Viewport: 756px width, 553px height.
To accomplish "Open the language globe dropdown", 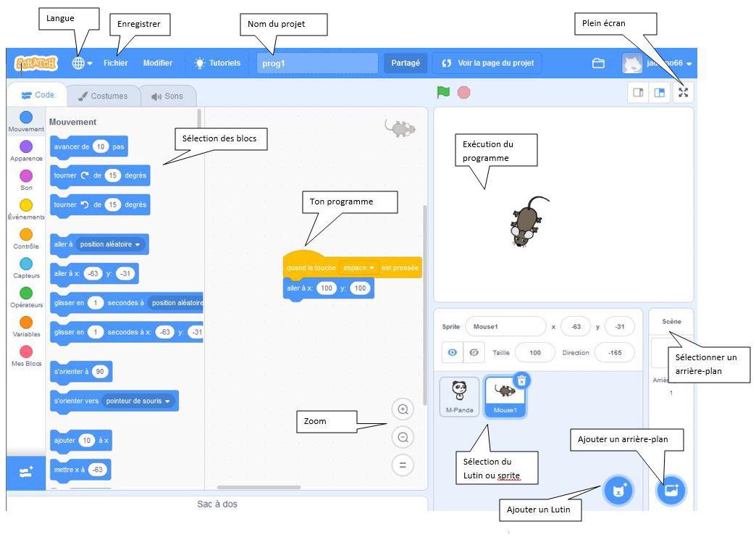I will point(82,63).
